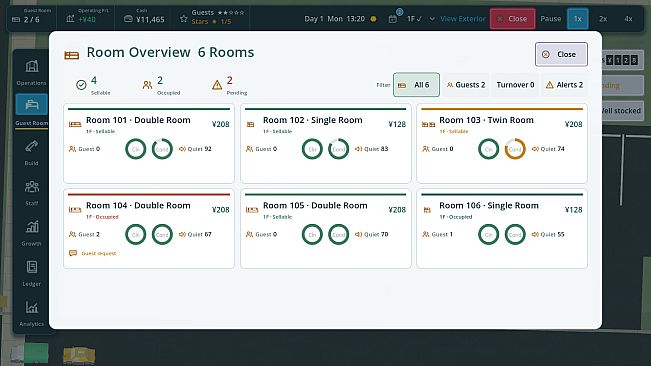This screenshot has width=651, height=366.
Task: Click Room 102 Cleanliness ring
Action: tap(312, 149)
